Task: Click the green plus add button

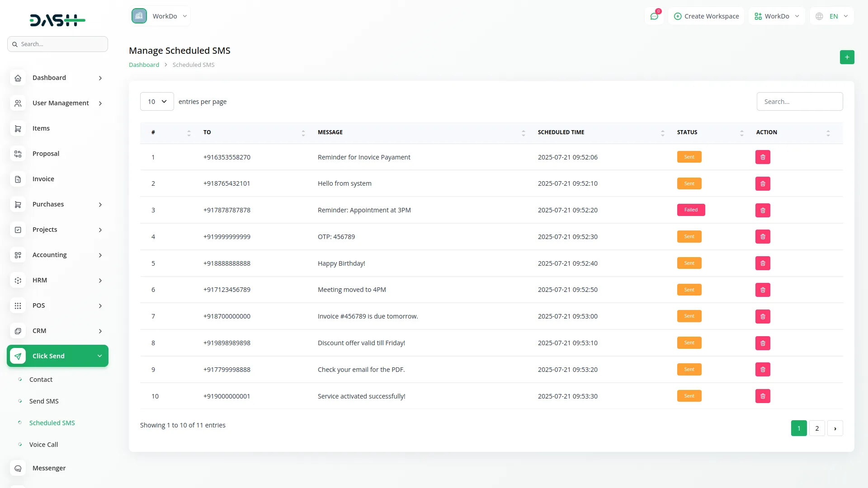Action: pyautogui.click(x=847, y=57)
